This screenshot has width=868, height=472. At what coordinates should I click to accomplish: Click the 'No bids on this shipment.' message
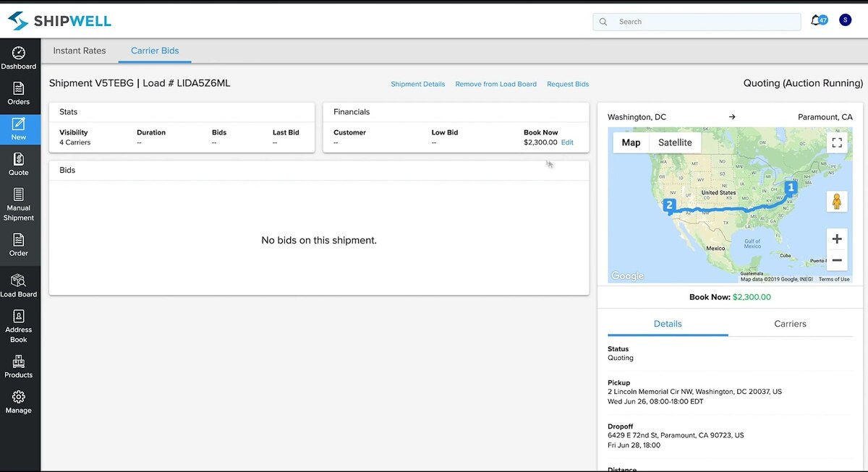pyautogui.click(x=319, y=240)
